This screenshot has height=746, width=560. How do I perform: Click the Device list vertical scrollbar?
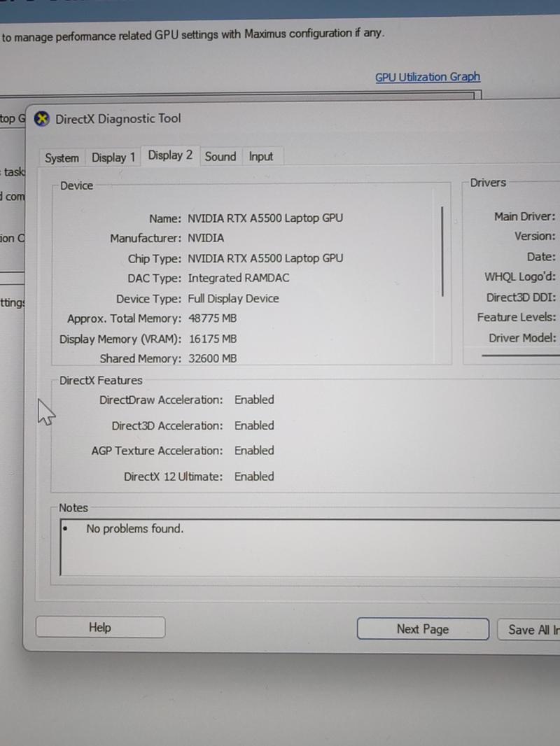pos(442,251)
